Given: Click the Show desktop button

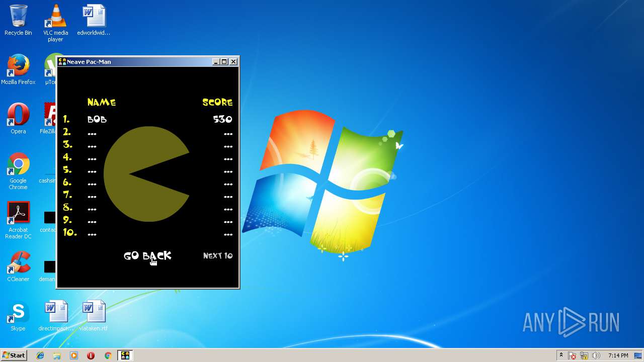Looking at the screenshot, I should point(638,355).
